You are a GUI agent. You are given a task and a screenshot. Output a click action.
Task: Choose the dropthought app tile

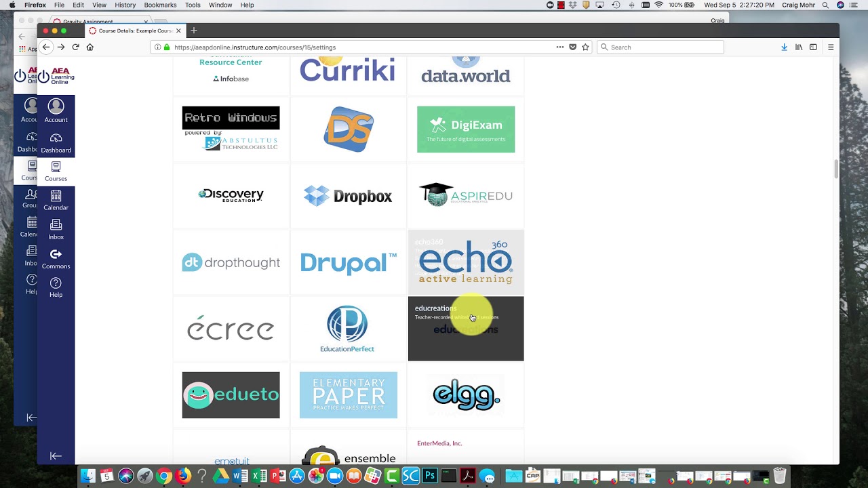[231, 262]
